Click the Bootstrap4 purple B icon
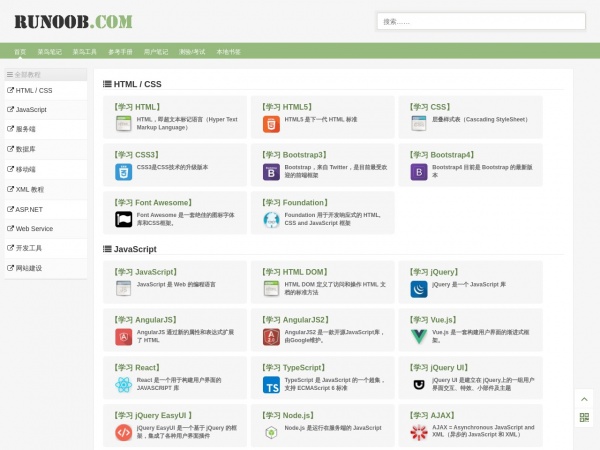600x450 pixels. pos(419,172)
